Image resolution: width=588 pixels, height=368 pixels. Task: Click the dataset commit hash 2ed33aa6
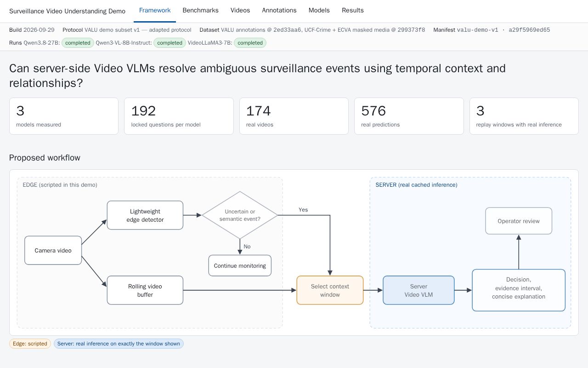(287, 30)
